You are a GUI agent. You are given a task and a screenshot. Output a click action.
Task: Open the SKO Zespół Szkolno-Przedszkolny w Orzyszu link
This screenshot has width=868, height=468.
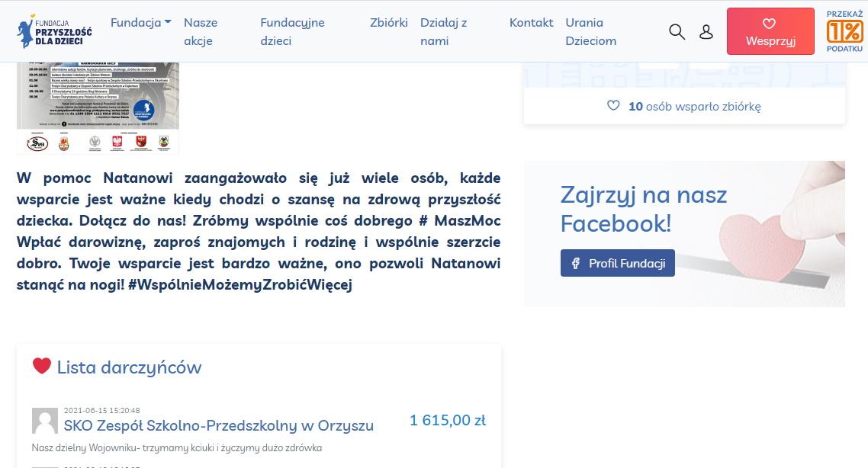click(219, 425)
